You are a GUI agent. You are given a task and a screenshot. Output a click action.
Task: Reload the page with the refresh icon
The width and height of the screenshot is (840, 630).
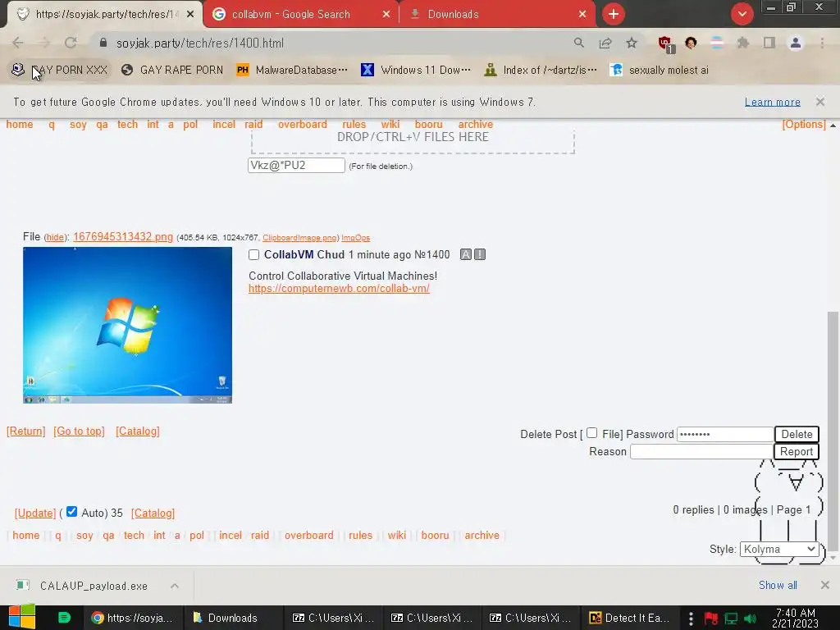pyautogui.click(x=71, y=43)
